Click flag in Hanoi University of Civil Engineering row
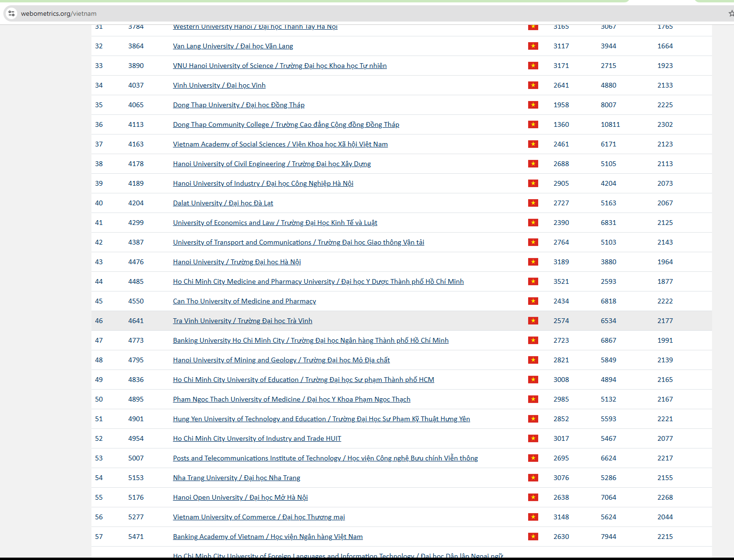734x560 pixels. tap(533, 164)
